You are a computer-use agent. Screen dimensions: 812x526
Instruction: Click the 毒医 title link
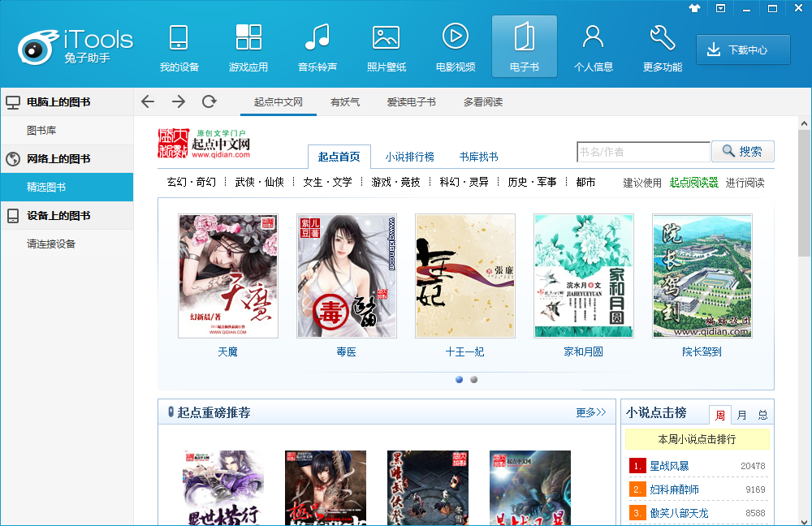pos(346,352)
